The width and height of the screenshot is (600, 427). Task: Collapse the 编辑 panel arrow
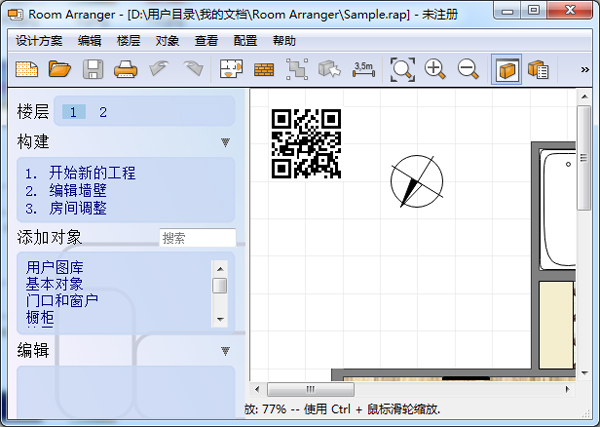click(x=226, y=351)
